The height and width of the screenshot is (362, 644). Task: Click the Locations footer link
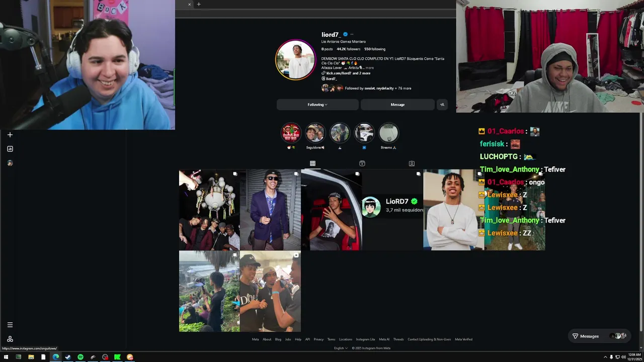coord(346,339)
